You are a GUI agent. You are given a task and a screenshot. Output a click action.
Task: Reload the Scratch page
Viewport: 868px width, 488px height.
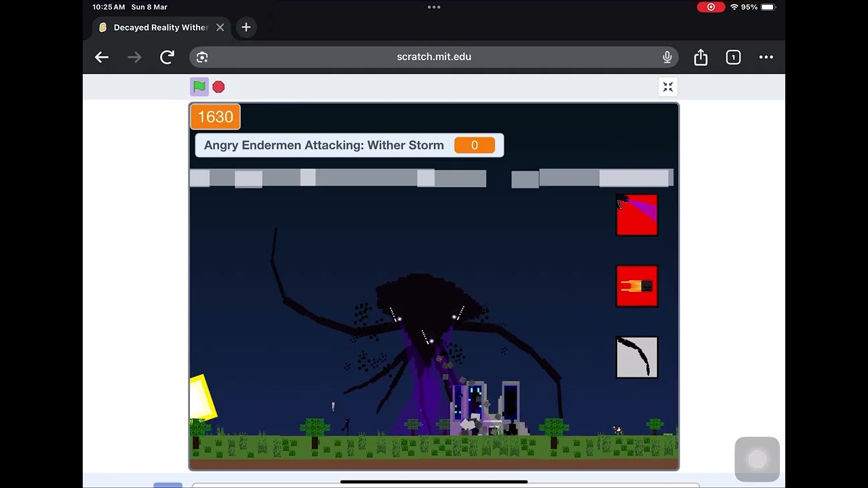click(x=167, y=57)
